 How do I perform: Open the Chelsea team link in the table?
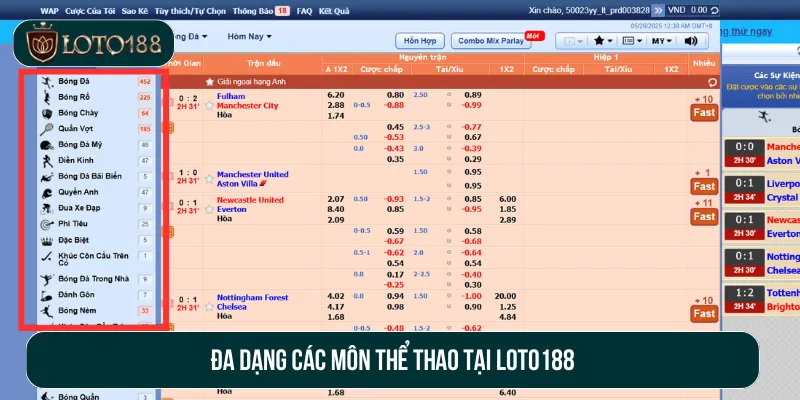(232, 307)
